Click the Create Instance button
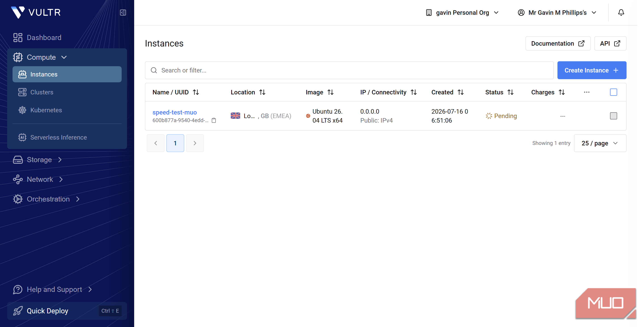 pos(592,70)
